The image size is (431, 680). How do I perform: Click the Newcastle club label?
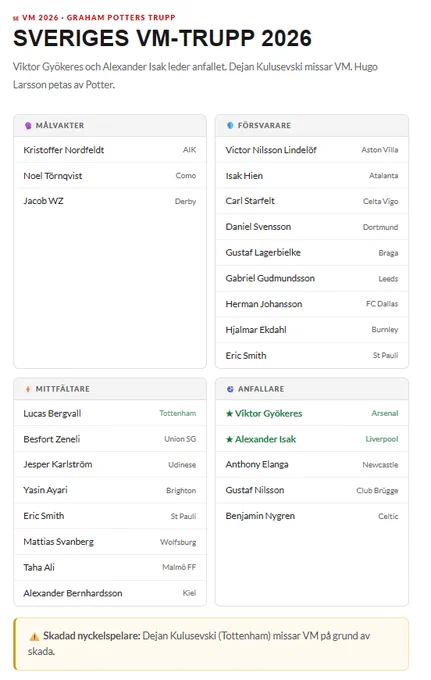point(380,465)
